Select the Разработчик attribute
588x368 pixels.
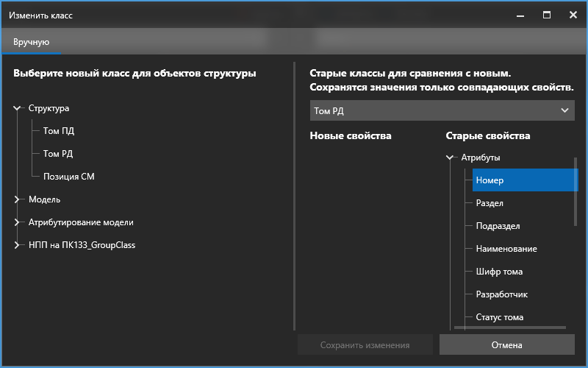pyautogui.click(x=501, y=294)
